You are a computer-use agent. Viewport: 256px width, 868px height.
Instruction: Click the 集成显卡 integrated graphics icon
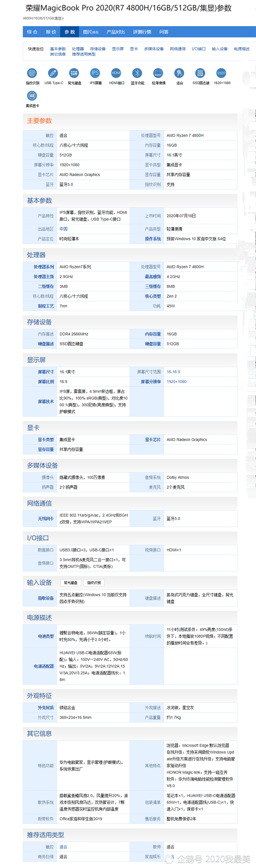point(32,96)
